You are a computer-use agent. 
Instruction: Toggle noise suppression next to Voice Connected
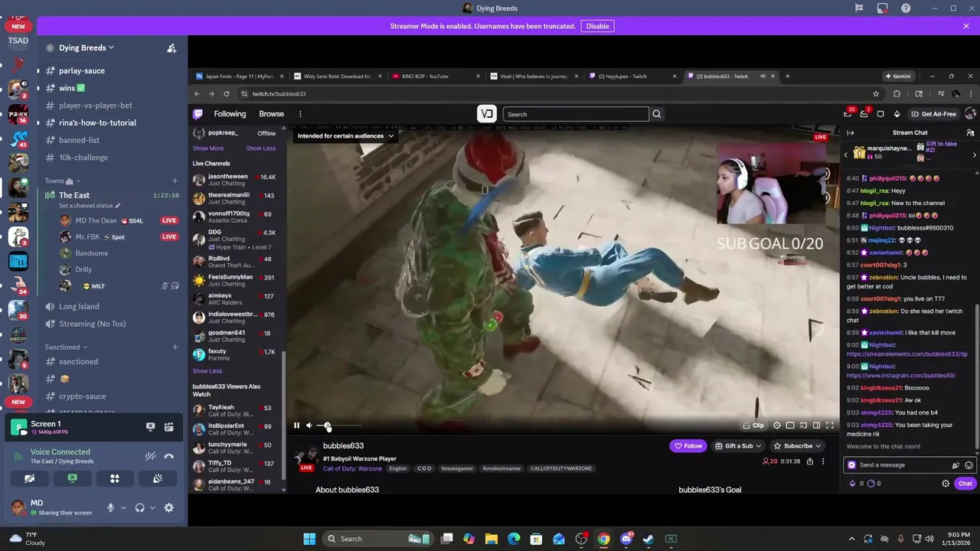click(151, 456)
